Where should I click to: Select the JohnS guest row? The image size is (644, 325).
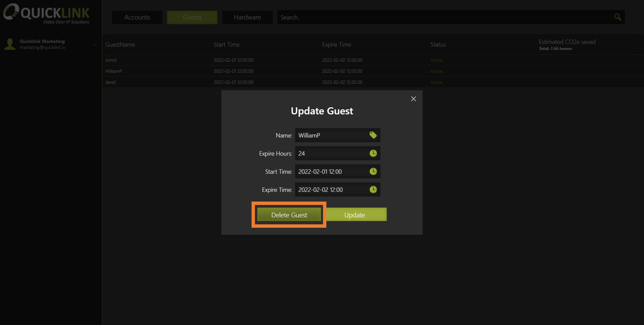(111, 60)
